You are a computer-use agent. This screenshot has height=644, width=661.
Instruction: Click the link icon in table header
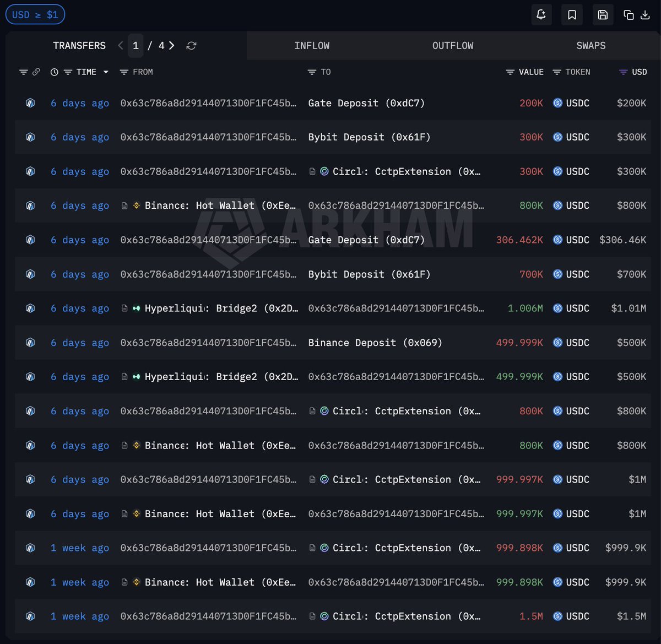[36, 72]
